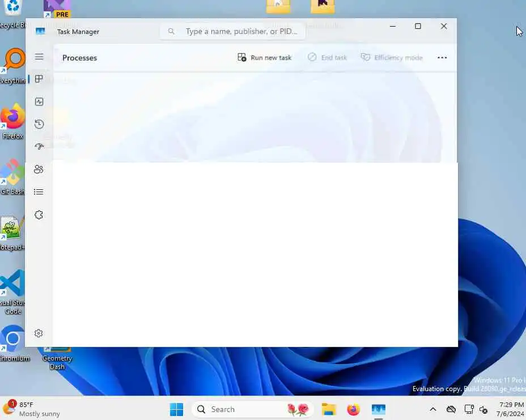The width and height of the screenshot is (526, 420).
Task: Open Firefox from the taskbar
Action: click(353, 409)
